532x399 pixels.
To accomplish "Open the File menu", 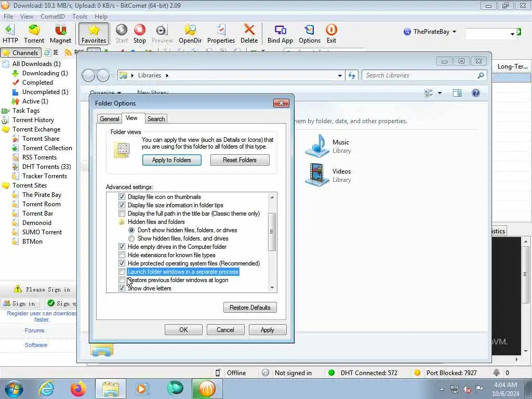I will click(8, 16).
